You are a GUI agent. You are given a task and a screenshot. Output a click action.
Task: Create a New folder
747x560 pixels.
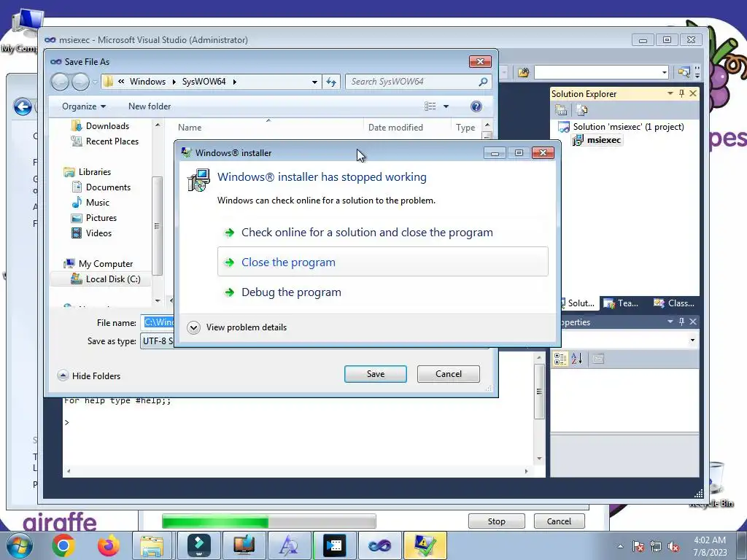click(150, 106)
